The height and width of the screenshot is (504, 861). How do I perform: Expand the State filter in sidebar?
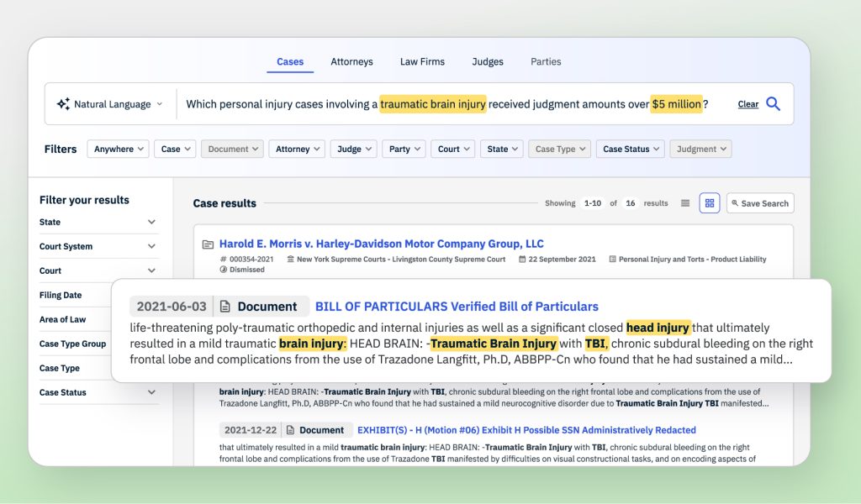pos(151,223)
